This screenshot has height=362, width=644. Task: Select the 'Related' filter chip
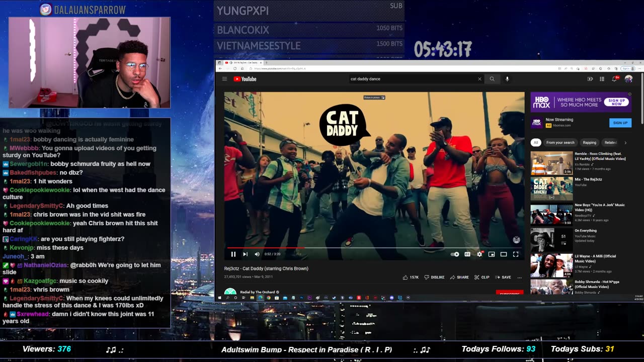click(x=610, y=142)
